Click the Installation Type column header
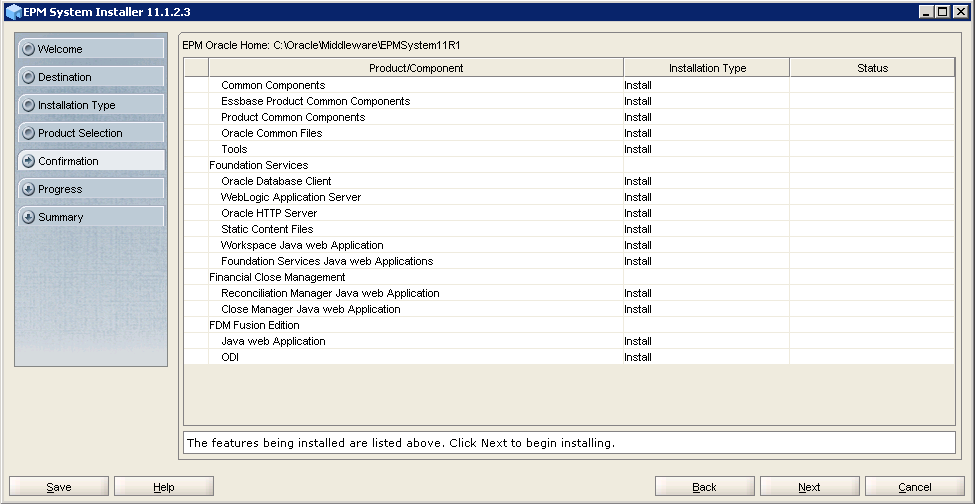Screen dimensions: 975x504 (707, 68)
